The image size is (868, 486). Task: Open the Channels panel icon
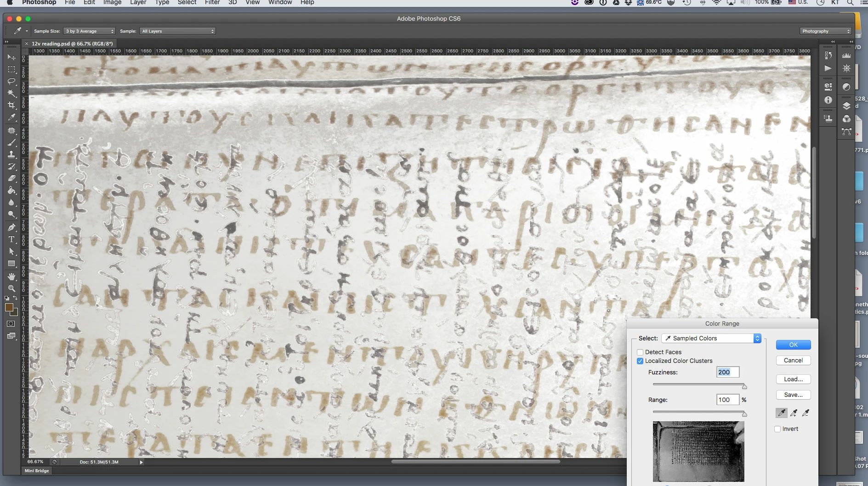point(846,119)
